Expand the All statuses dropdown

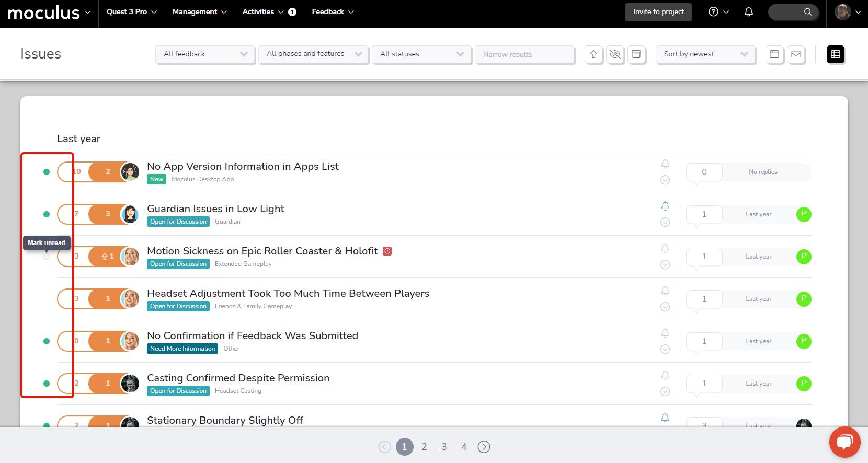click(x=421, y=54)
